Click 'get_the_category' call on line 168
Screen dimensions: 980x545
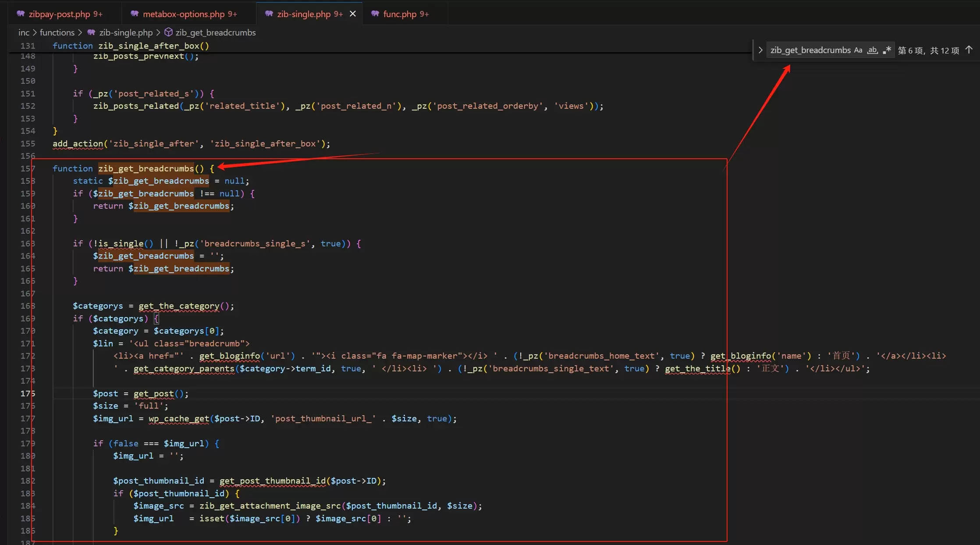click(179, 306)
